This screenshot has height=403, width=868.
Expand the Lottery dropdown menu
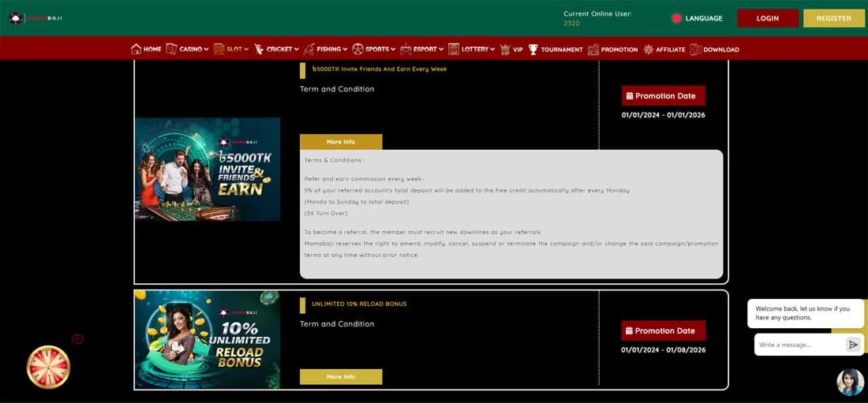(x=492, y=49)
